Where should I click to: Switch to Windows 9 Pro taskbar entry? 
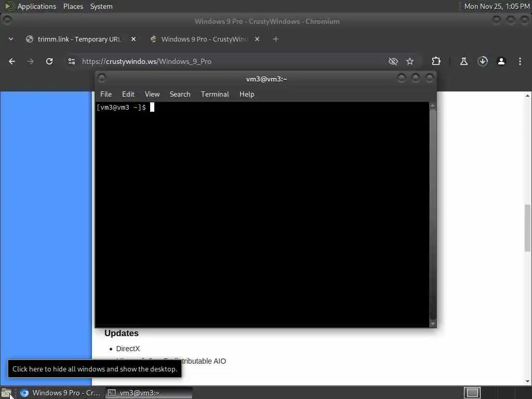point(60,393)
